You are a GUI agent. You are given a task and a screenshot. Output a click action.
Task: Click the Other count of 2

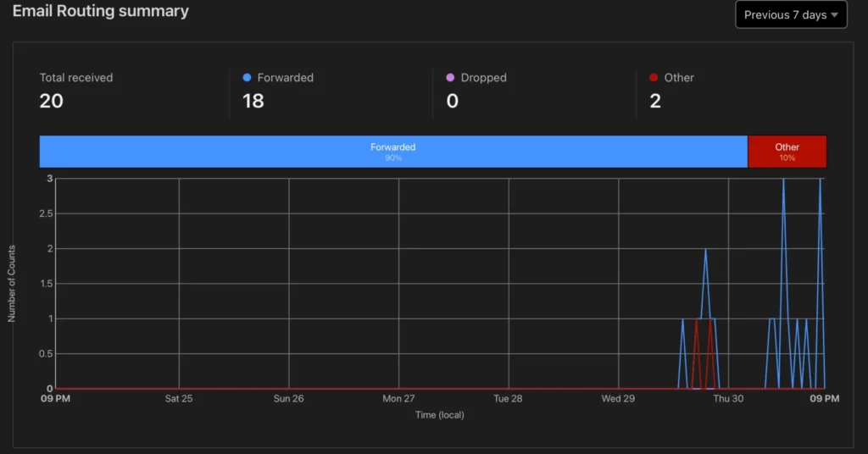(655, 101)
